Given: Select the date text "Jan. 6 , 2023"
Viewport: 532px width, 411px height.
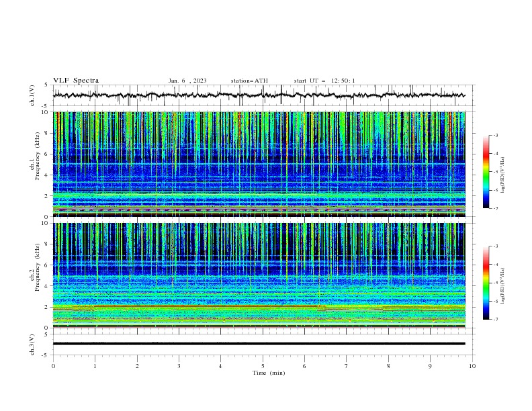Looking at the screenshot, I should pos(187,81).
